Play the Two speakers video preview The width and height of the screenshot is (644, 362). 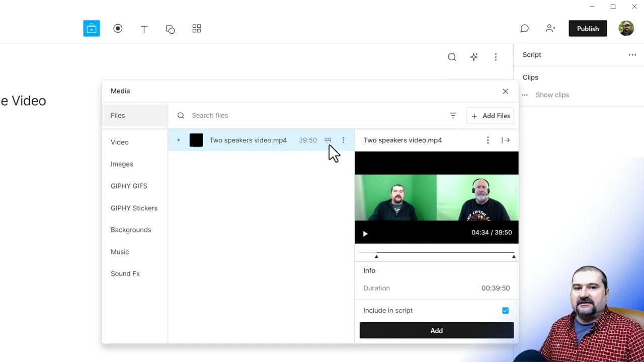[365, 233]
